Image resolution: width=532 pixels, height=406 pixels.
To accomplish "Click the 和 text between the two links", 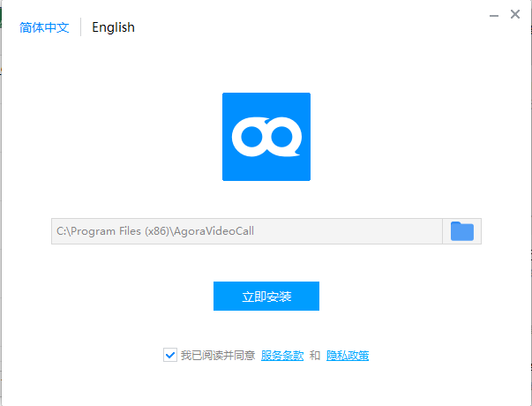I will [315, 356].
